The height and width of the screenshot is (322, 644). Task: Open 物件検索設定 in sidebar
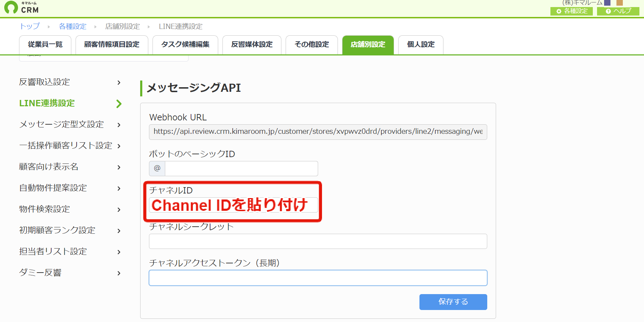pyautogui.click(x=44, y=209)
